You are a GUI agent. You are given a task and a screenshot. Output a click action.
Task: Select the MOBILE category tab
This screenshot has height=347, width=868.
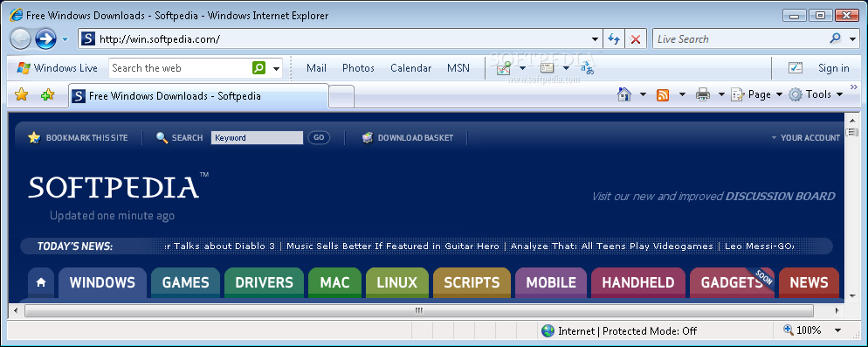(x=551, y=282)
